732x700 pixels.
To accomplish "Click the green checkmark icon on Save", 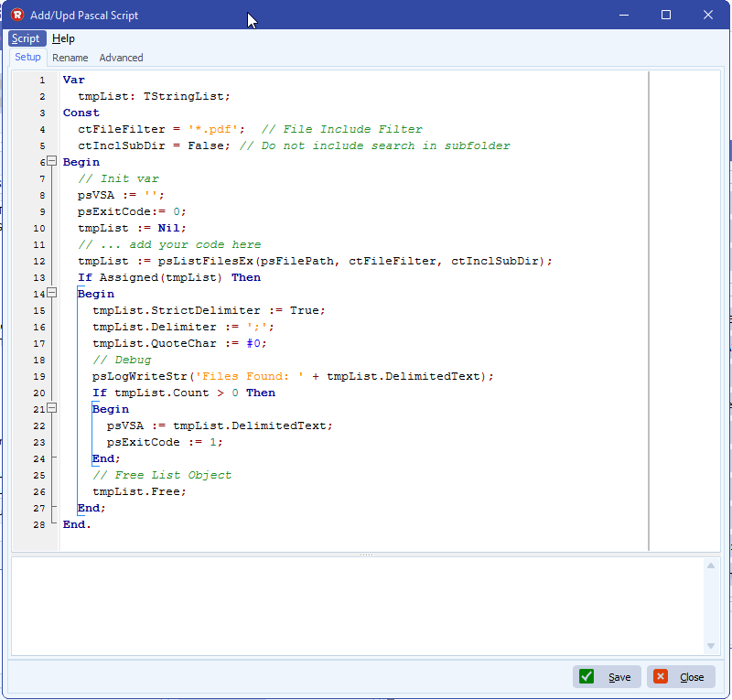I will click(587, 676).
